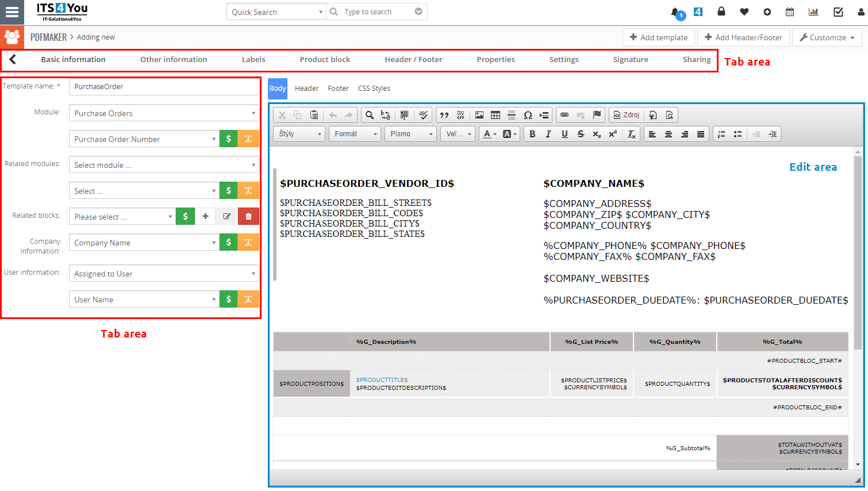The image size is (868, 491).
Task: Switch to the Product block tab
Action: point(325,59)
